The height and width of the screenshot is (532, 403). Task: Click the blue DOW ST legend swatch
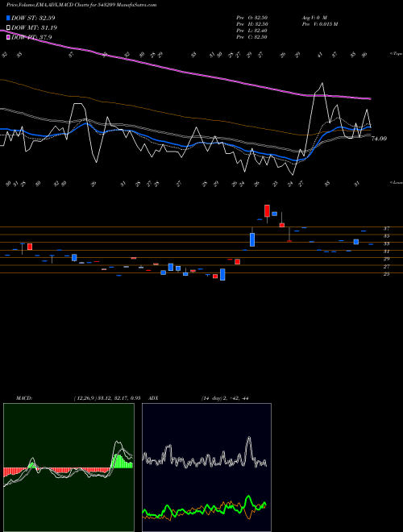click(x=8, y=18)
